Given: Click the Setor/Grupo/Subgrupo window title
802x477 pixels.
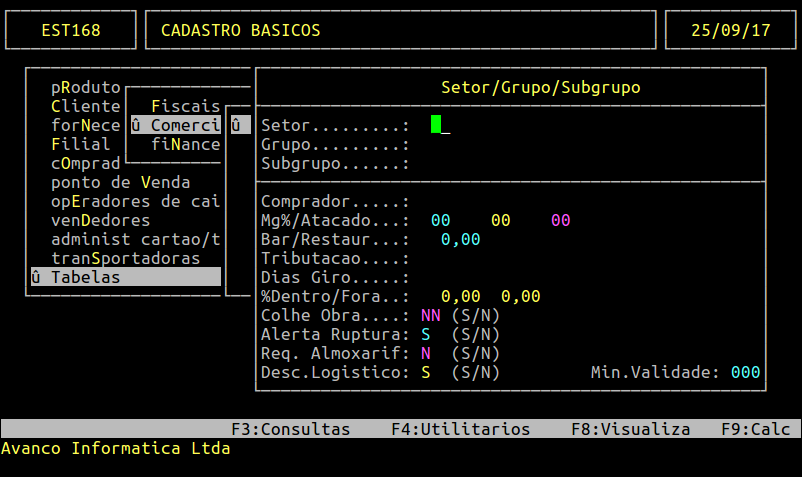Looking at the screenshot, I should click(541, 87).
